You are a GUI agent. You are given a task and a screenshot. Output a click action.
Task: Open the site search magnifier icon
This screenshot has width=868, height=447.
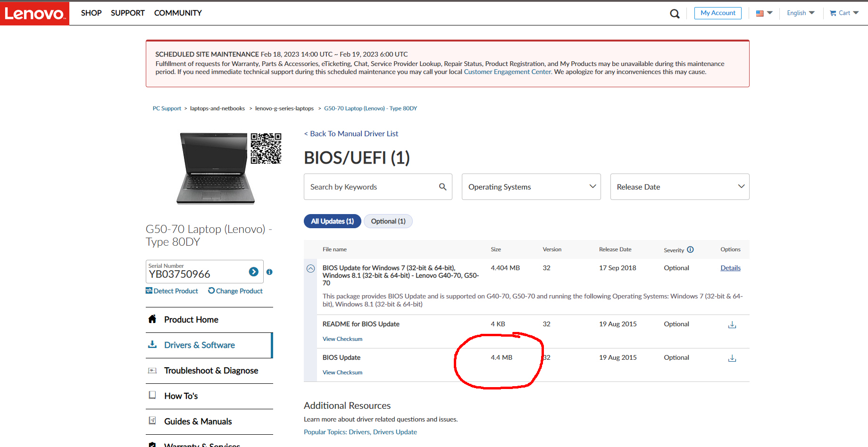(675, 14)
